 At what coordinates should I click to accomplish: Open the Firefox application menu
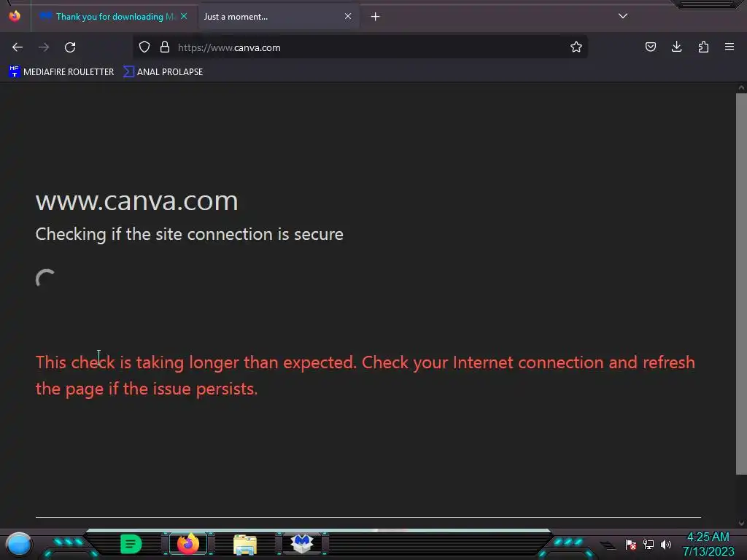click(x=729, y=47)
